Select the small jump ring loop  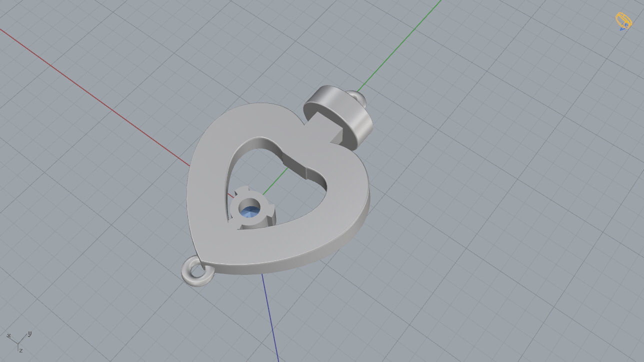coord(197,272)
